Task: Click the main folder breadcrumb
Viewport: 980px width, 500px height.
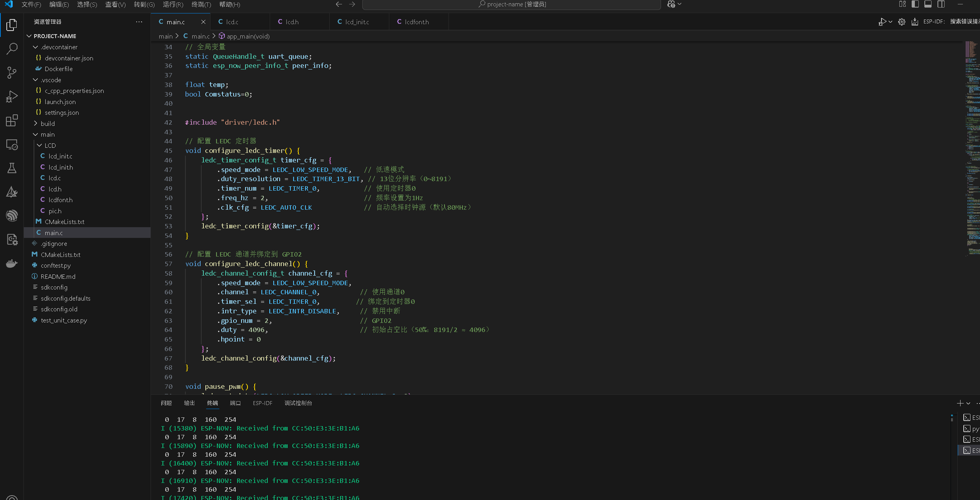Action: 166,36
